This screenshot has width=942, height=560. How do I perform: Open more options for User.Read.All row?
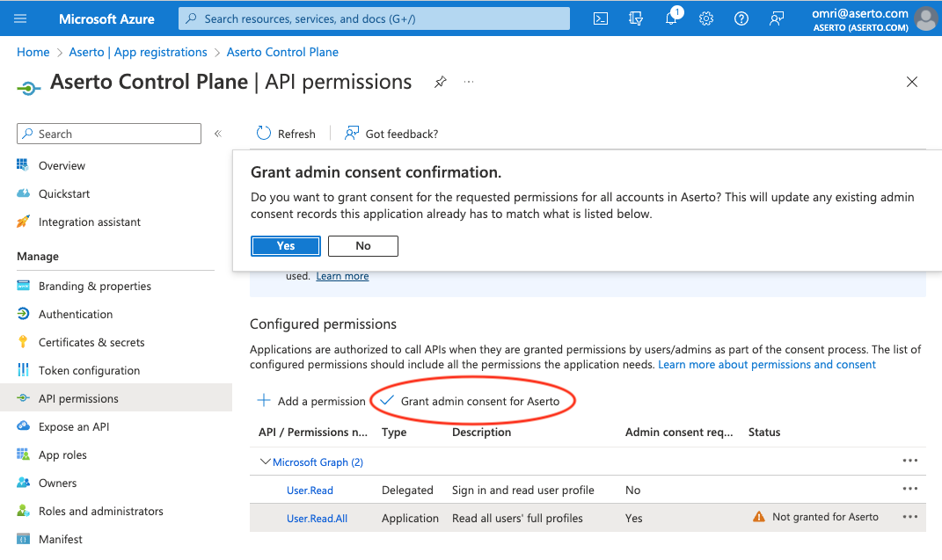(x=909, y=517)
